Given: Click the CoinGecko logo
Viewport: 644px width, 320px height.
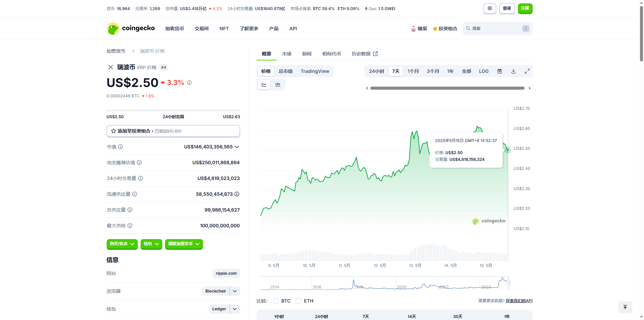Looking at the screenshot, I should pyautogui.click(x=131, y=29).
